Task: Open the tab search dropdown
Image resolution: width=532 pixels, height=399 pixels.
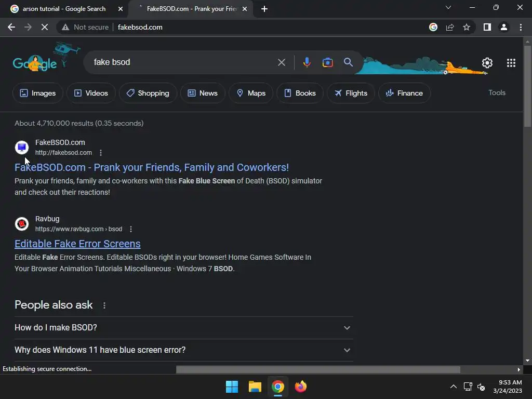Action: pos(448,7)
